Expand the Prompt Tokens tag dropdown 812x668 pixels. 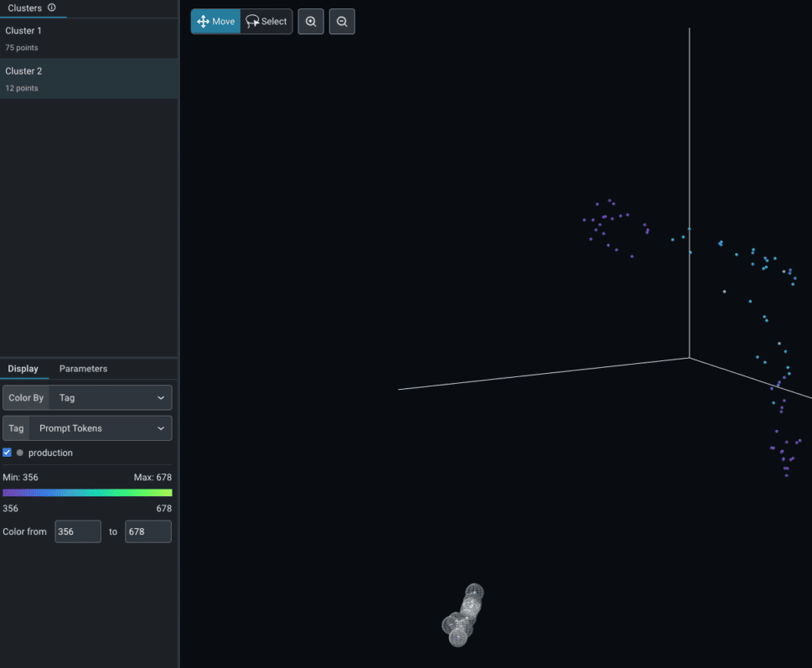tap(100, 428)
